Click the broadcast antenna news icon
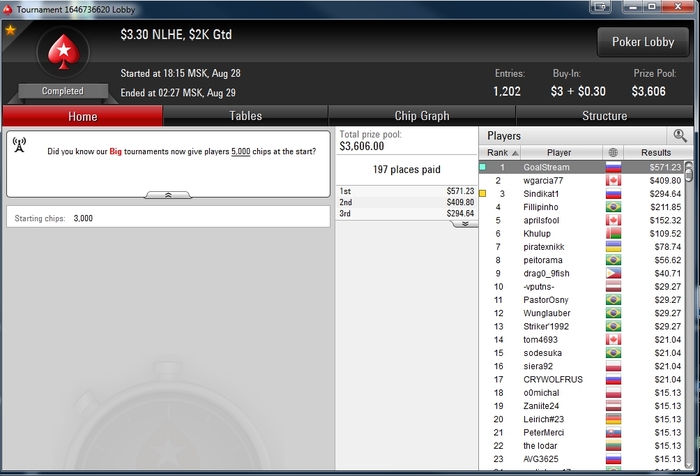This screenshot has width=700, height=476. pyautogui.click(x=19, y=145)
